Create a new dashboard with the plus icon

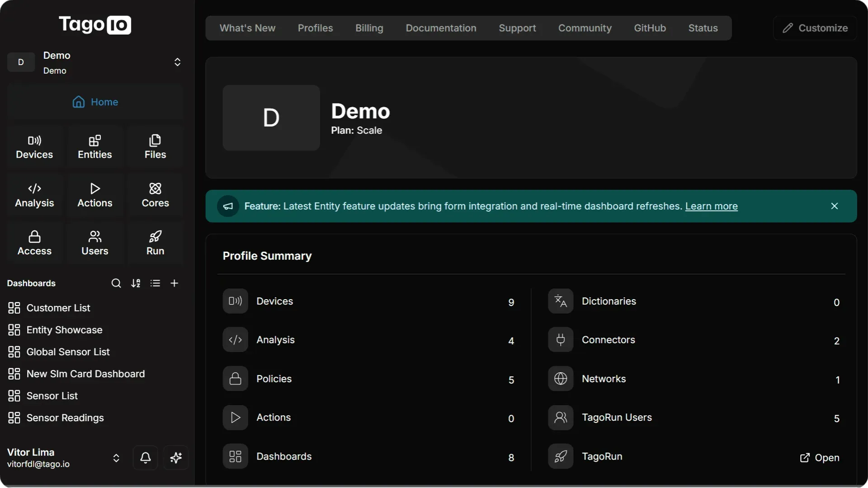pos(175,283)
